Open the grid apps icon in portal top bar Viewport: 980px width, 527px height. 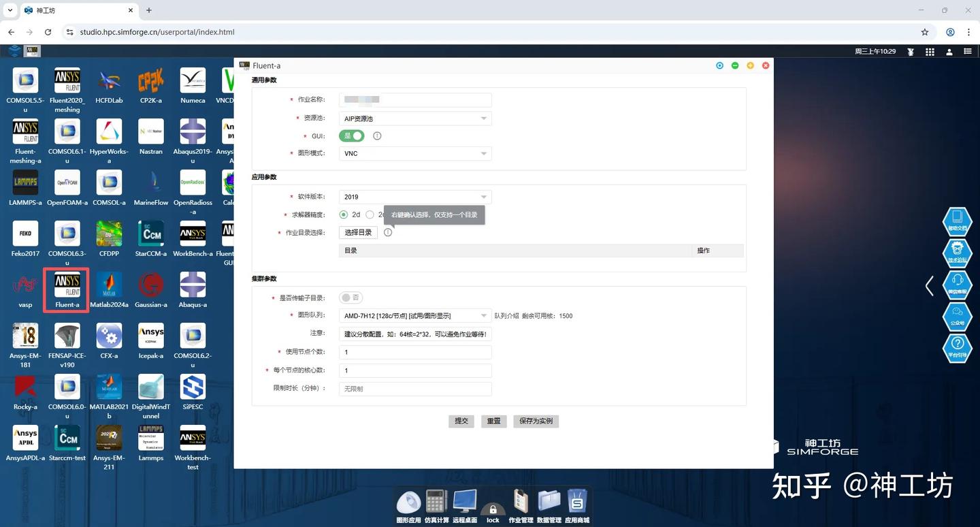point(930,52)
